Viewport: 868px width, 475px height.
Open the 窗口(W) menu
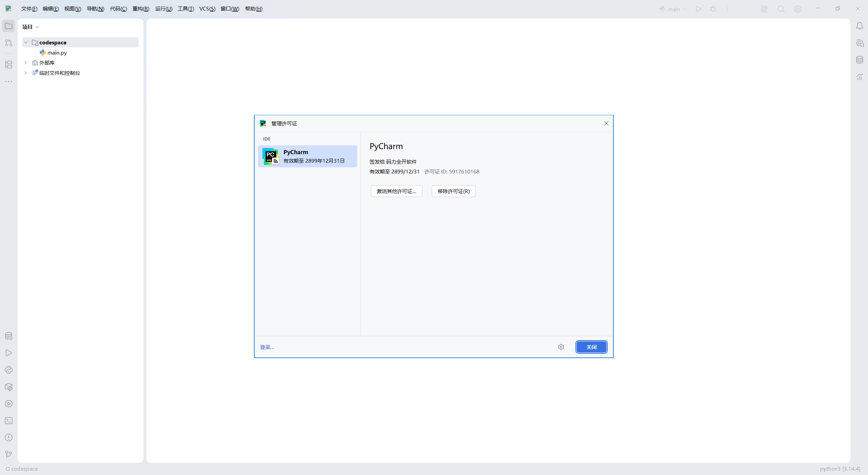(x=230, y=9)
